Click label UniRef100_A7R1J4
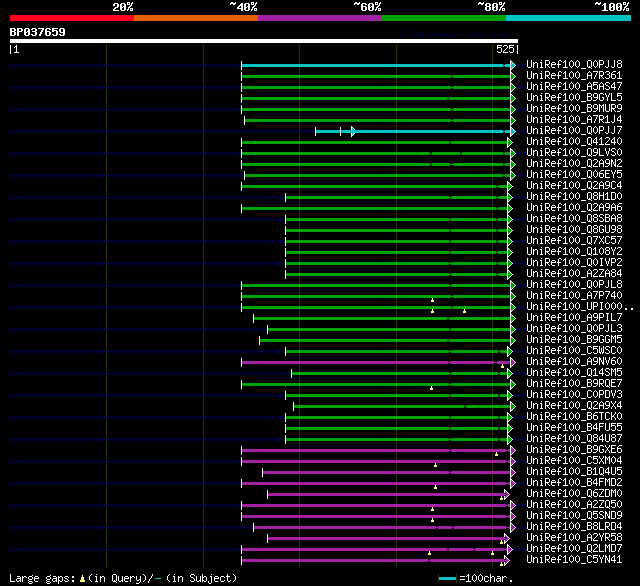The image size is (640, 586). [574, 120]
